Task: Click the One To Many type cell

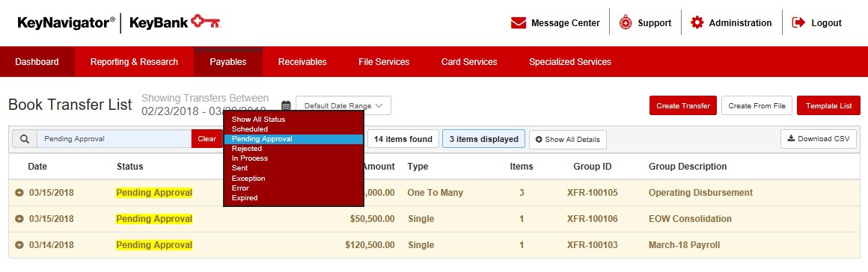Action: click(x=435, y=193)
